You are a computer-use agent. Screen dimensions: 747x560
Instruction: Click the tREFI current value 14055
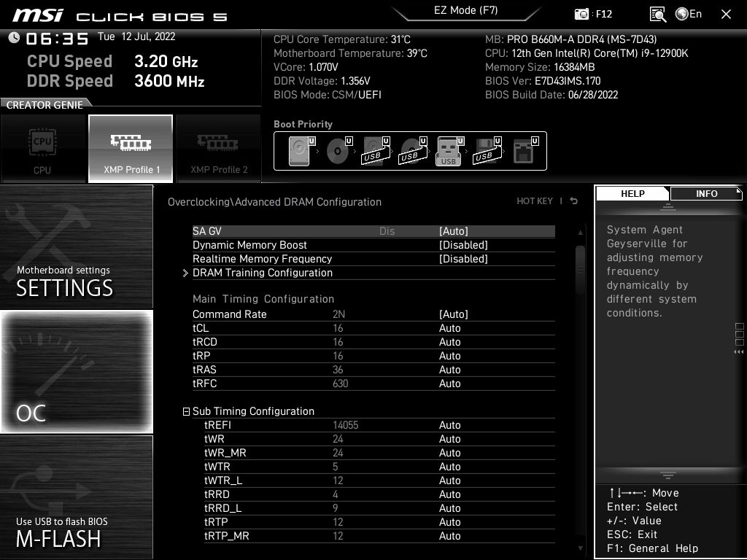[x=345, y=425]
